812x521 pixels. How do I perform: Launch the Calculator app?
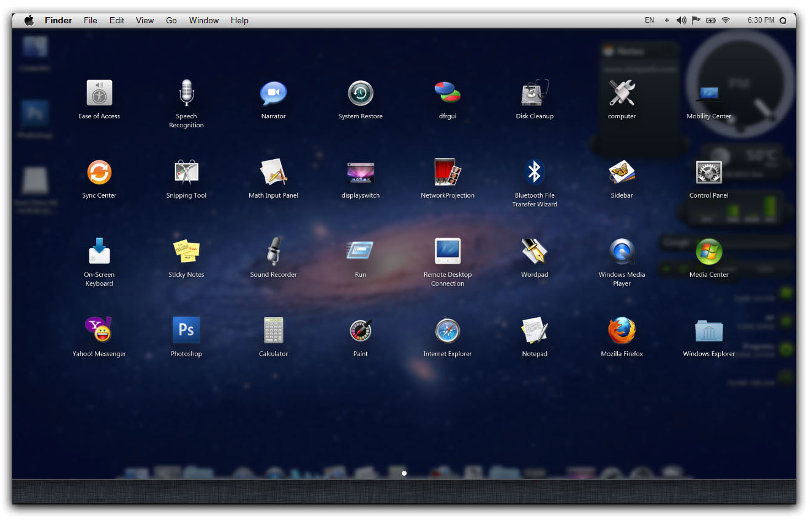[273, 330]
